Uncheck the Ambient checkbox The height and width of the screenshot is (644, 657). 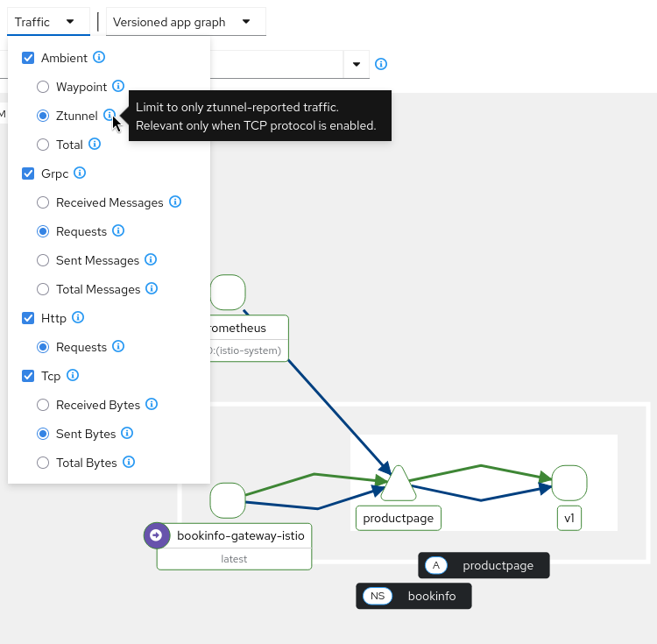coord(28,58)
